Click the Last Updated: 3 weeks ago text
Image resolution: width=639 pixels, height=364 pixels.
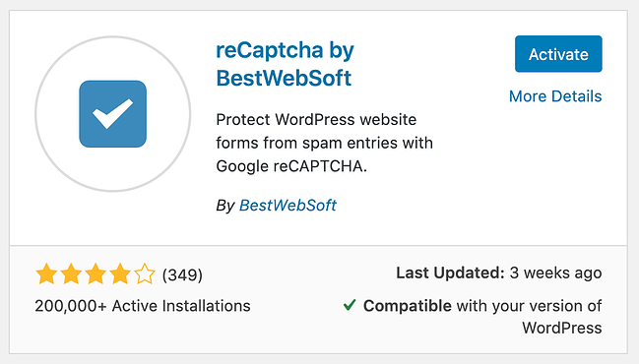(x=499, y=273)
